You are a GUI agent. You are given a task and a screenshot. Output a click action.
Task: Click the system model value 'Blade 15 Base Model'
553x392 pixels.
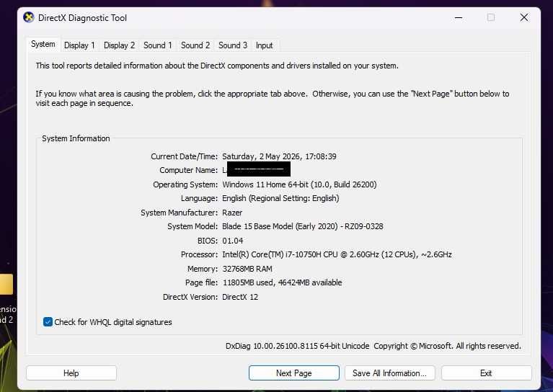tap(257, 226)
